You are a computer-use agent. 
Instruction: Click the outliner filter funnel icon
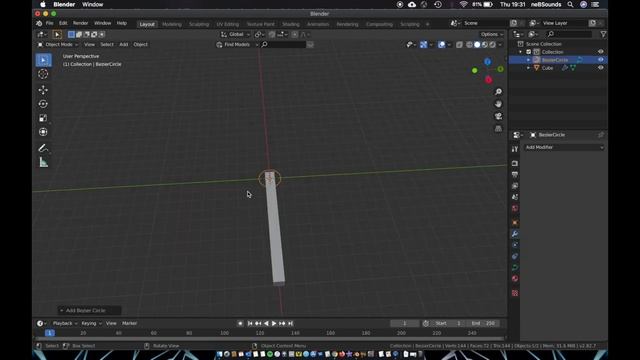[603, 35]
